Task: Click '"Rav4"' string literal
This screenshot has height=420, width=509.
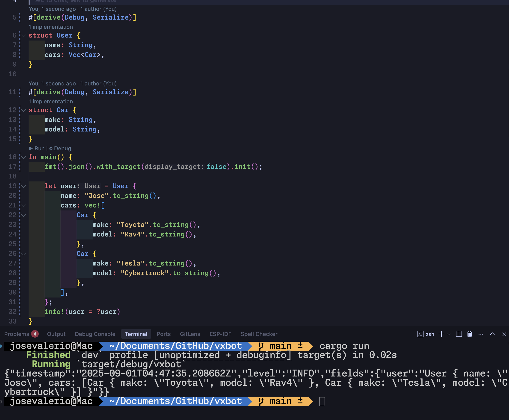Action: pos(133,234)
